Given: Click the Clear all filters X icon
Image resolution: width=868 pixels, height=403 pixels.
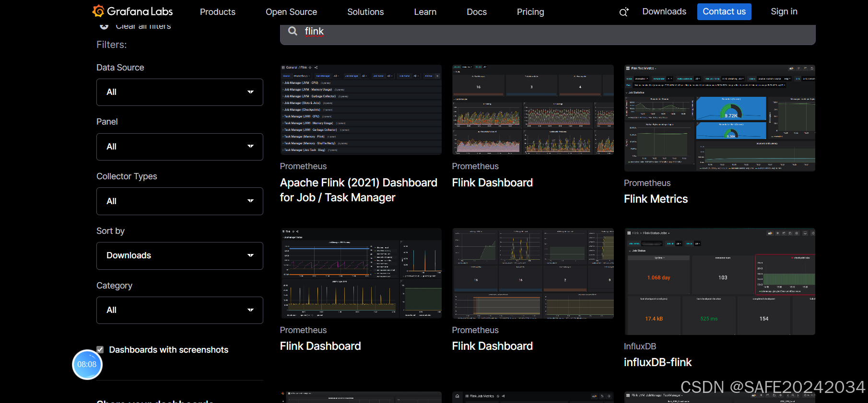Looking at the screenshot, I should [x=104, y=26].
